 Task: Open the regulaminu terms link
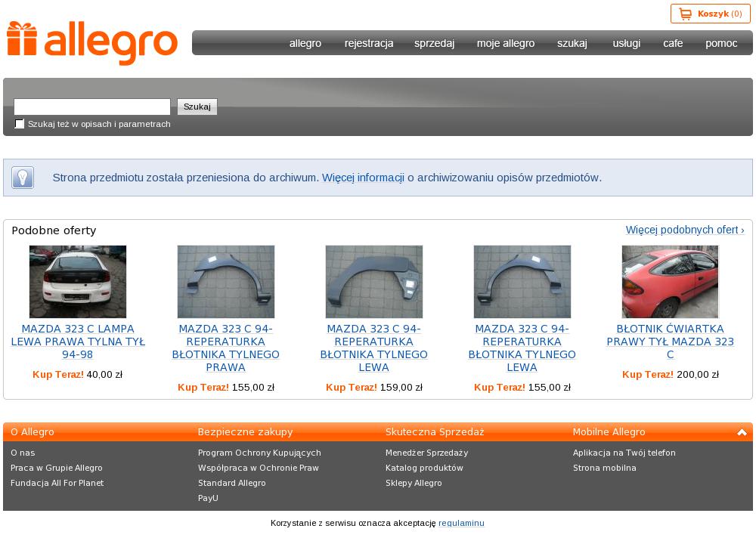(x=461, y=523)
